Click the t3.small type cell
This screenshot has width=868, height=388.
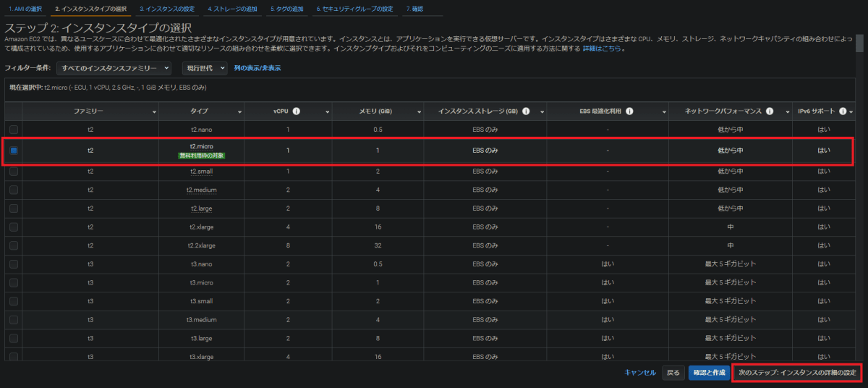(202, 300)
